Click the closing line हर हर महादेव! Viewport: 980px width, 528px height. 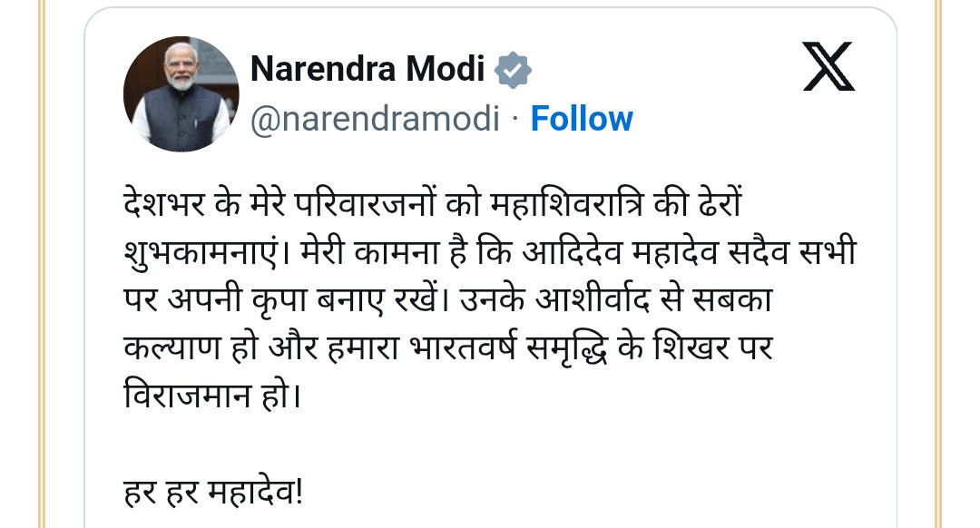(x=215, y=493)
